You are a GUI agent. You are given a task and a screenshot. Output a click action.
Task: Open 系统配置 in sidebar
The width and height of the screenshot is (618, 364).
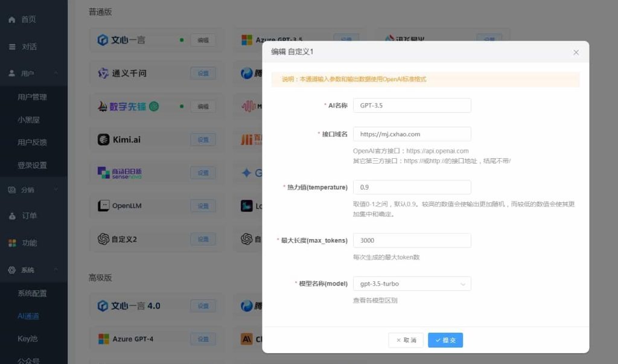click(x=33, y=293)
